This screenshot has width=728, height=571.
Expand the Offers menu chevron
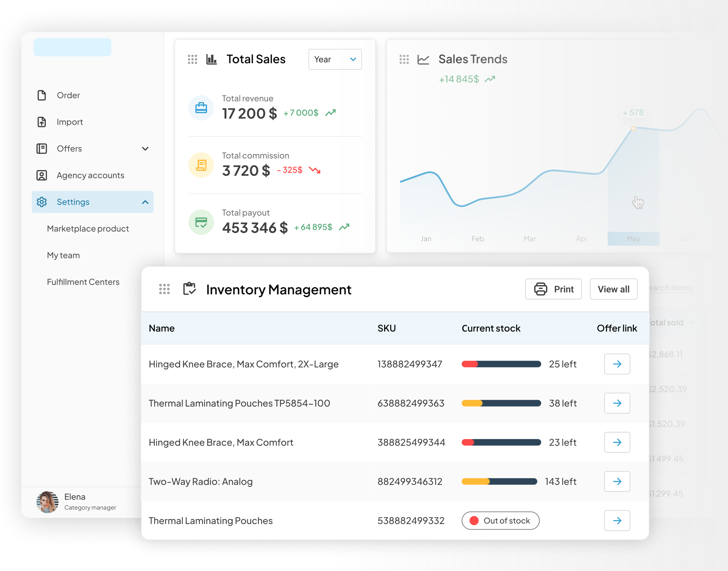145,149
